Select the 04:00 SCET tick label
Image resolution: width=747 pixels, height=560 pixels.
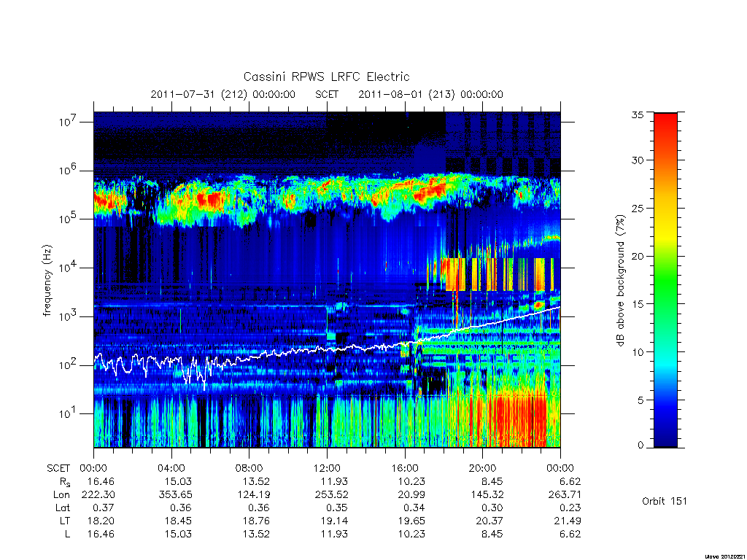click(x=171, y=468)
